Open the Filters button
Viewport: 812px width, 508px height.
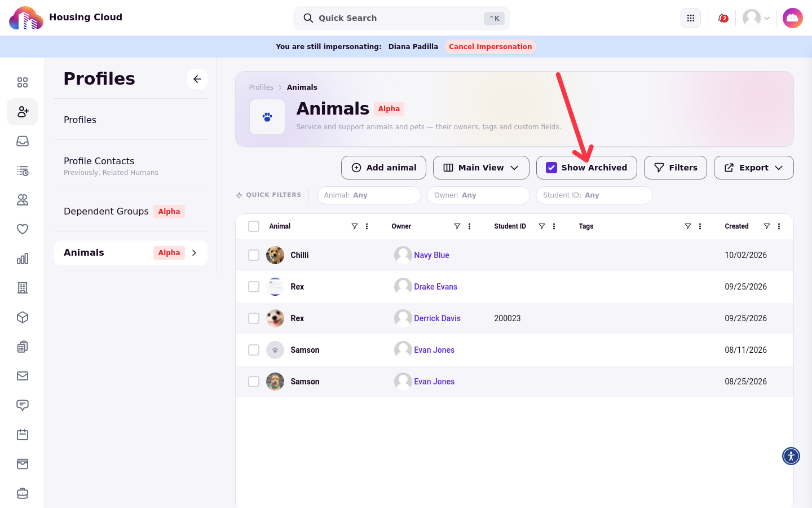point(676,168)
